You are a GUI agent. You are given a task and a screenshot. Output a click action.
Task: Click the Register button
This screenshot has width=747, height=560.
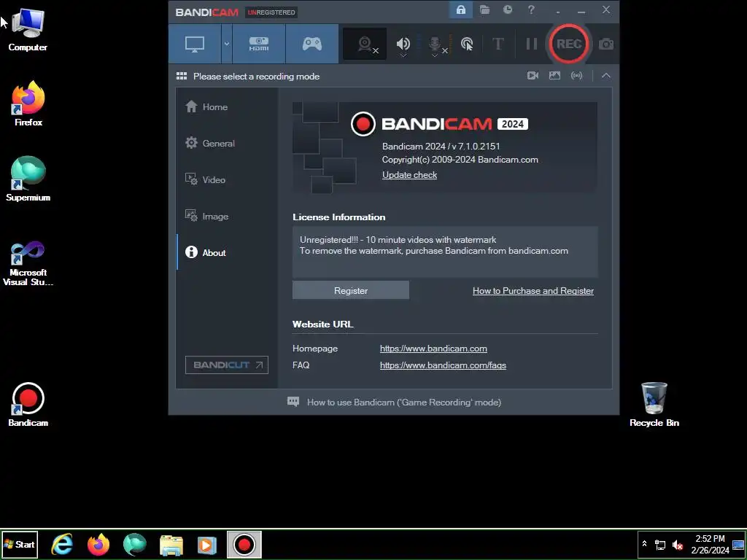point(351,290)
